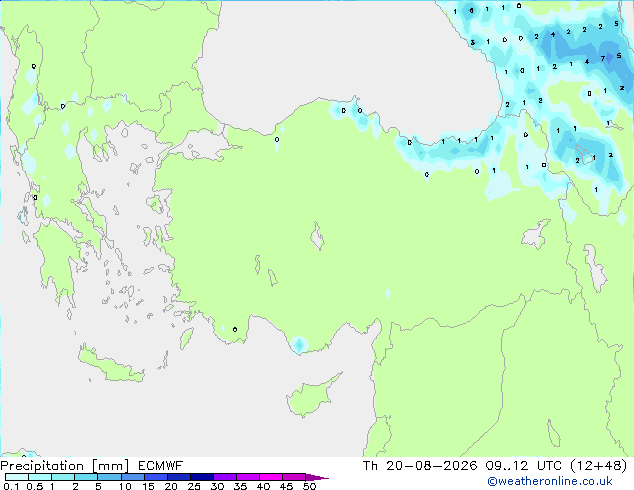The image size is (634, 490).
Task: Click the island of Crete on the map
Action: point(111,366)
